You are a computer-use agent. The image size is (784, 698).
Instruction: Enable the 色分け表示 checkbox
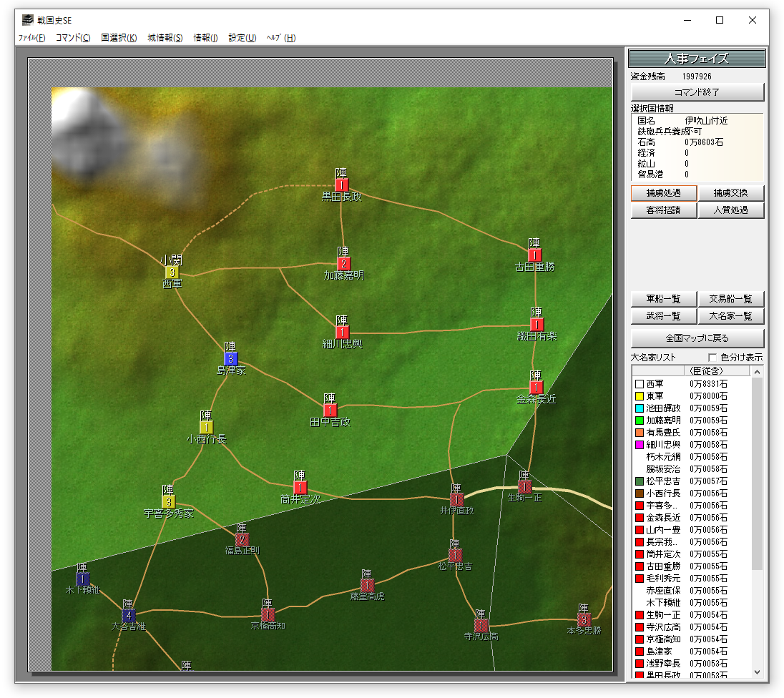tap(712, 358)
